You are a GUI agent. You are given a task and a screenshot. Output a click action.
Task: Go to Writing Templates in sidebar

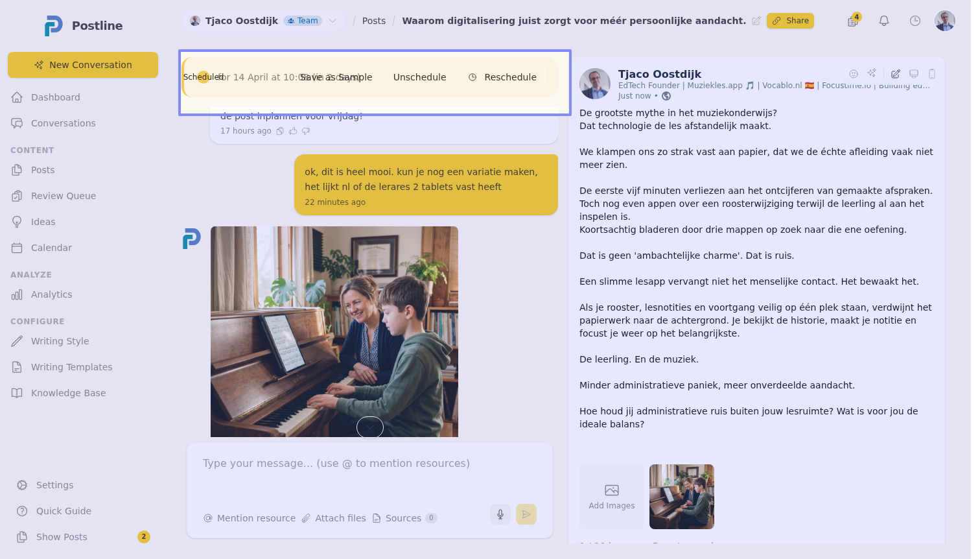(71, 367)
